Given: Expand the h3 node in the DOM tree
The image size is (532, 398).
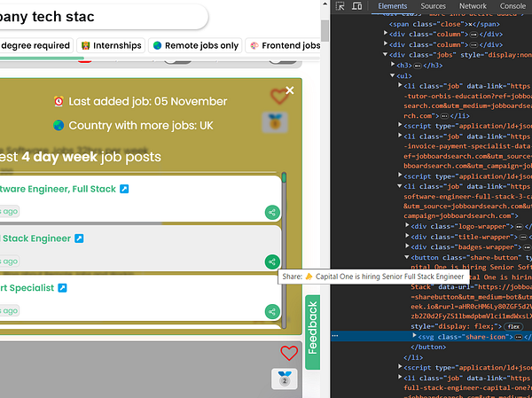Looking at the screenshot, I should point(393,64).
